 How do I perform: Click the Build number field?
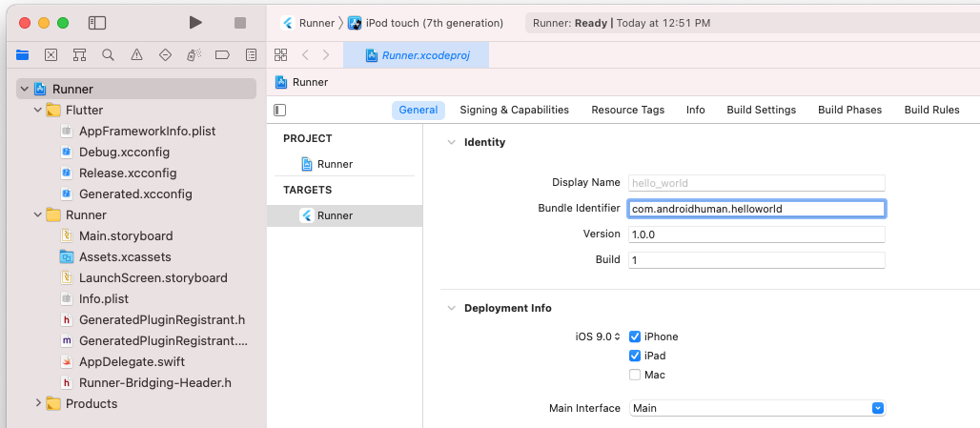point(757,260)
